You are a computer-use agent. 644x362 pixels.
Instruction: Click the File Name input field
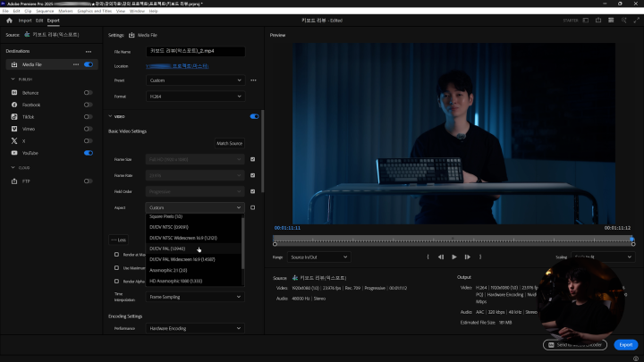point(195,52)
